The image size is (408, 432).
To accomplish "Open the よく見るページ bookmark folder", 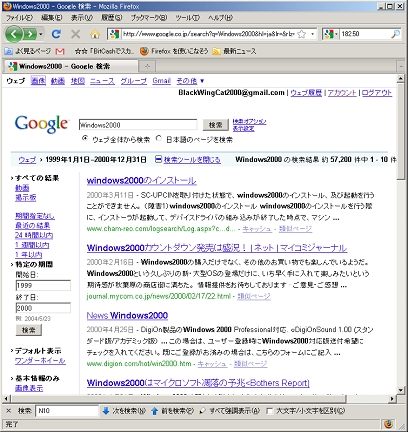I will pos(27,51).
